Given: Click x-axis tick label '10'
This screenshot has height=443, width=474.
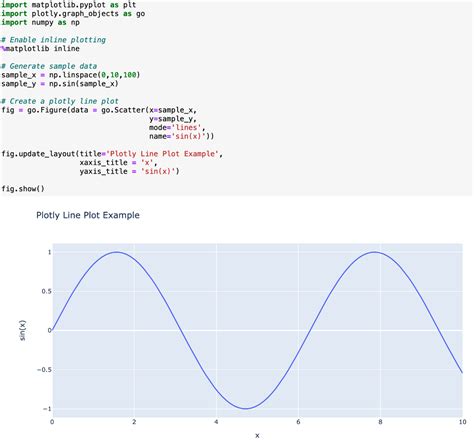Looking at the screenshot, I should [462, 422].
